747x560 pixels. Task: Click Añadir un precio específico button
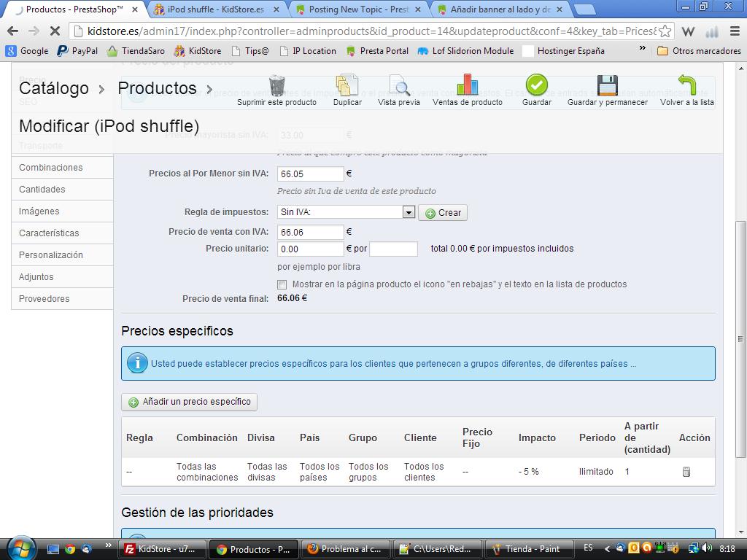[189, 402]
